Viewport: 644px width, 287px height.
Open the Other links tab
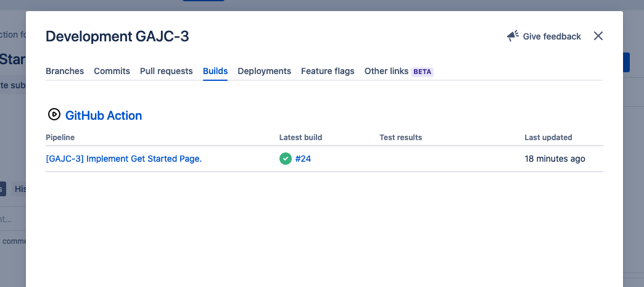pyautogui.click(x=387, y=71)
